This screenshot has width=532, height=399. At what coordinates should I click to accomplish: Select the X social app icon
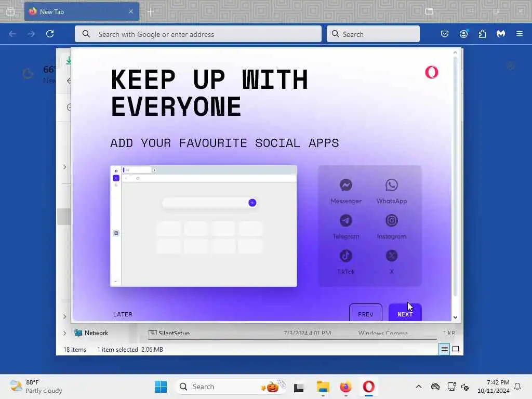(x=392, y=256)
